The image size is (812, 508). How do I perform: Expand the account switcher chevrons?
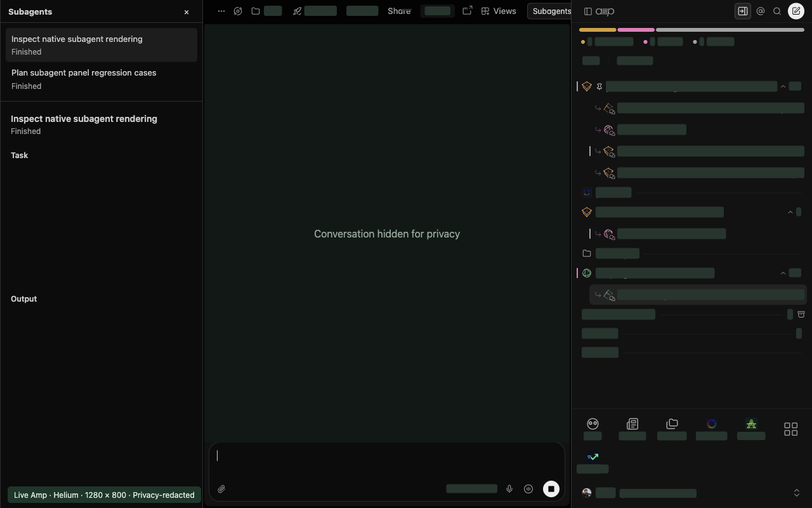(x=797, y=493)
